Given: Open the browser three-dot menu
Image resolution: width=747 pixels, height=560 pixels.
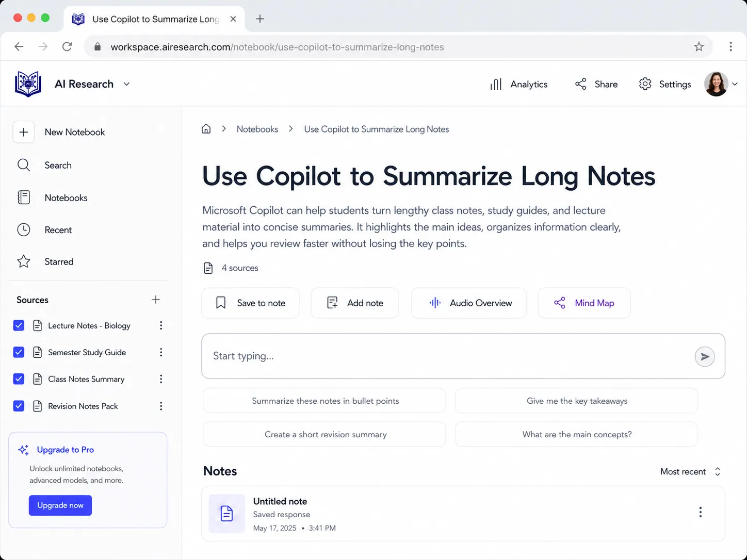Looking at the screenshot, I should tap(730, 47).
